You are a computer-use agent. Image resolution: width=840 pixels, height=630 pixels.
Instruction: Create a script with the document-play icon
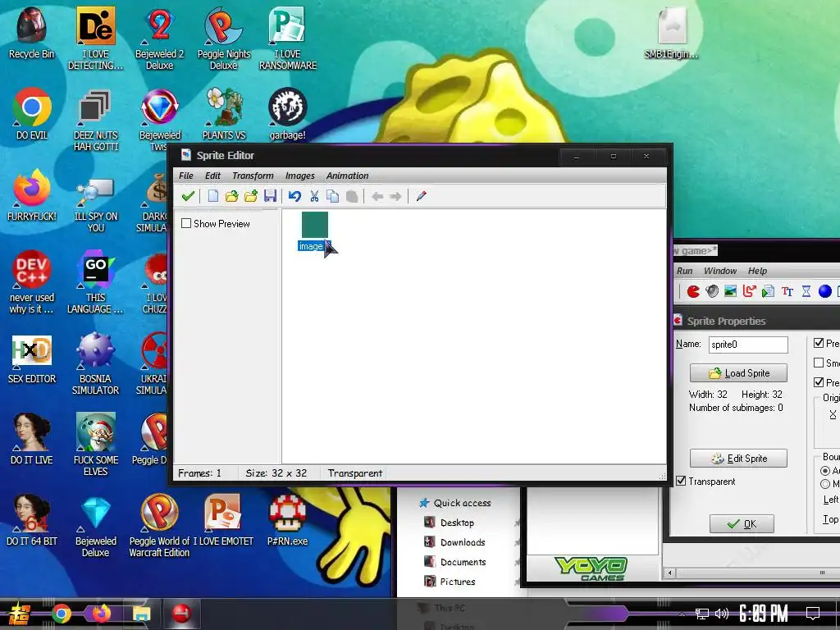click(768, 291)
